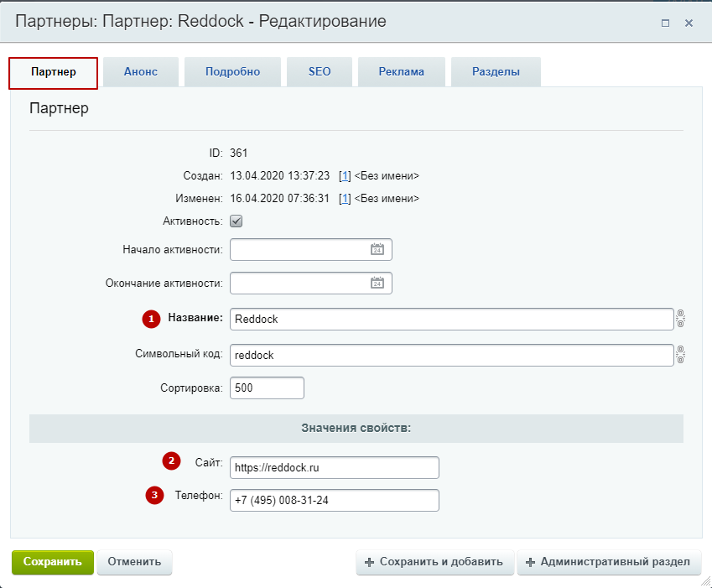The image size is (712, 588).
Task: Open user [1] link in Создан row
Action: click(346, 175)
